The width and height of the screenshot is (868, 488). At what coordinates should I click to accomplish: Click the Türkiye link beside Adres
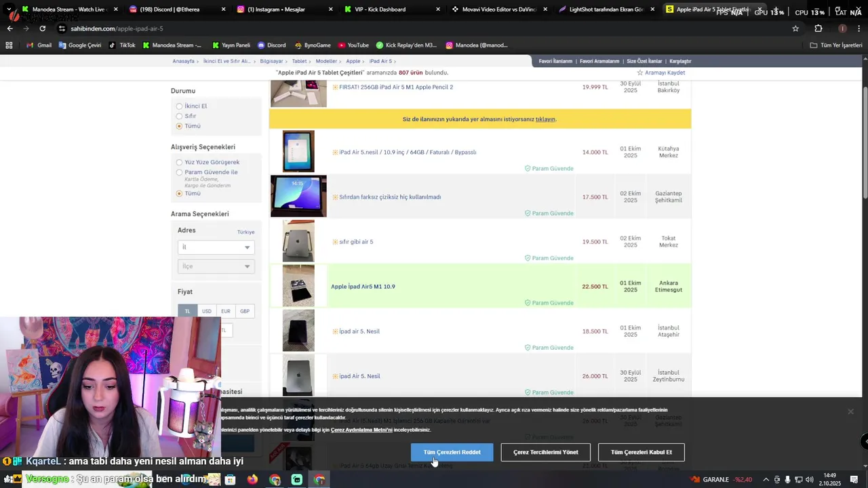click(245, 232)
